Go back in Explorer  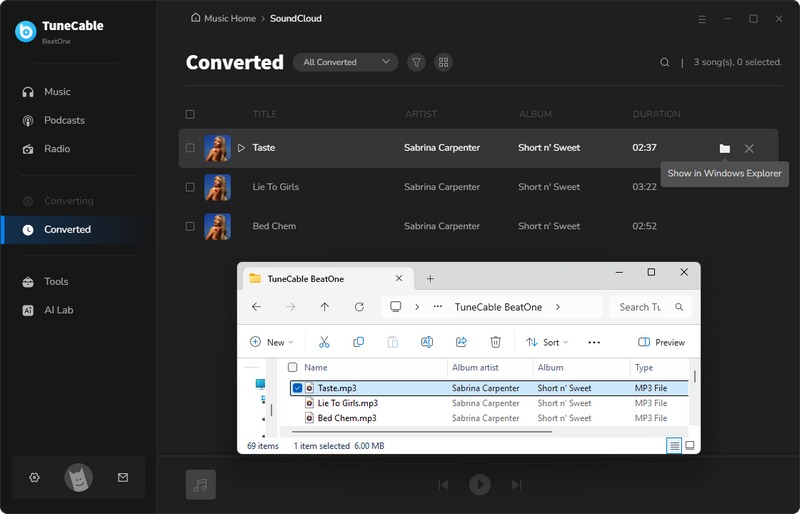tap(257, 307)
